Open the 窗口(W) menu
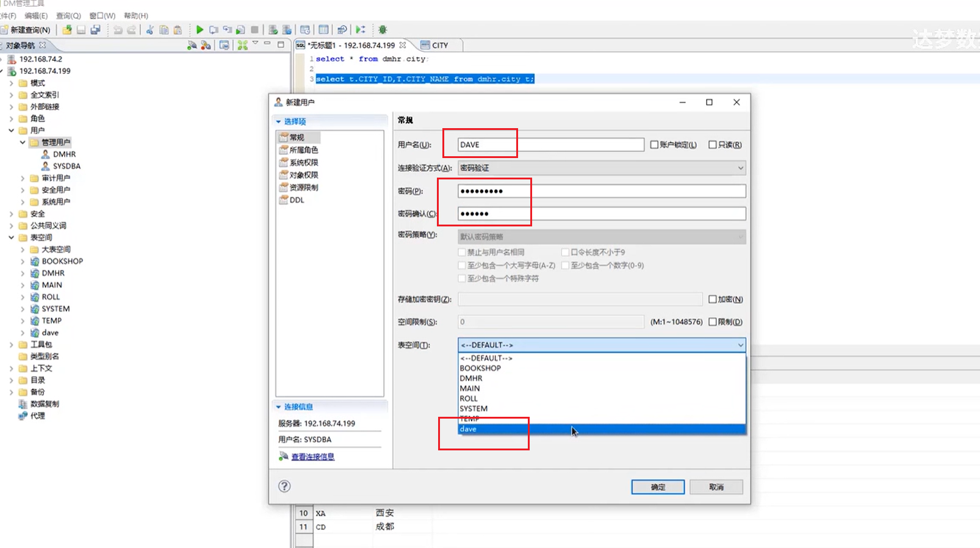Viewport: 980px width, 548px height. coord(102,15)
